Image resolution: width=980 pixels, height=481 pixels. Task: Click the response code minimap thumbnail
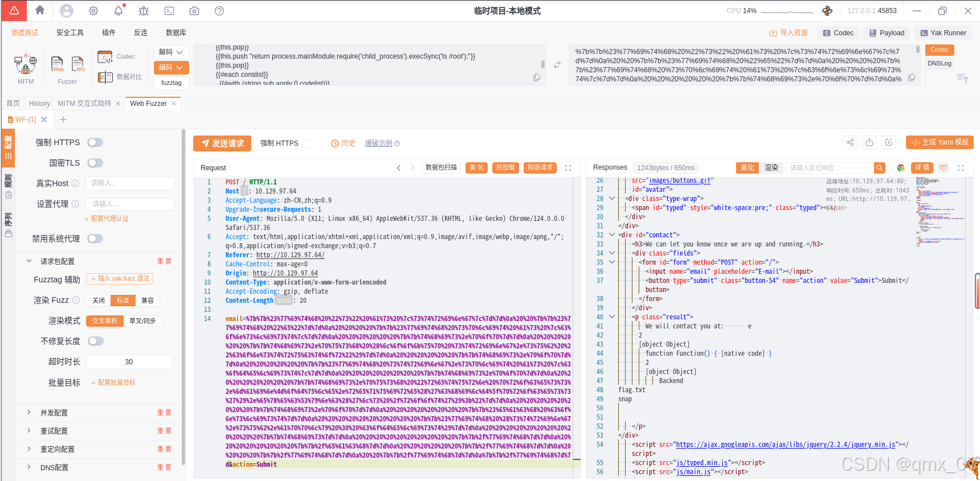[940, 211]
